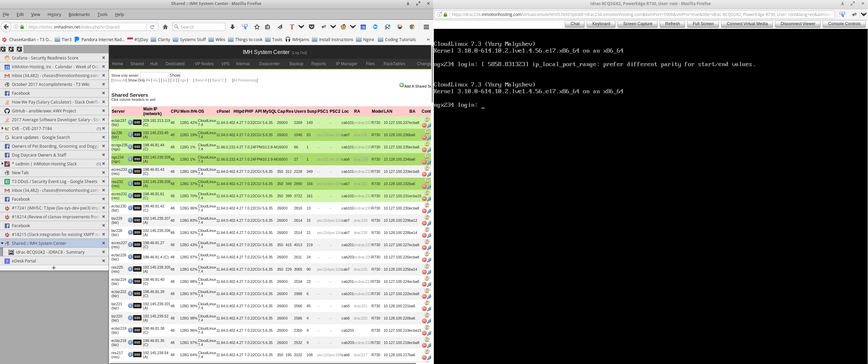
Task: Reload the page with the refresh icon
Action: (152, 27)
